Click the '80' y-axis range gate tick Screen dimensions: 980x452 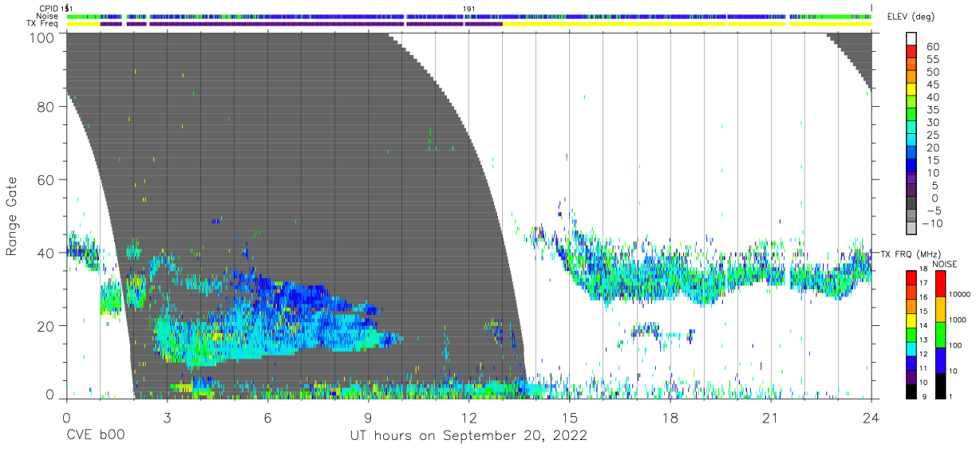coord(46,108)
